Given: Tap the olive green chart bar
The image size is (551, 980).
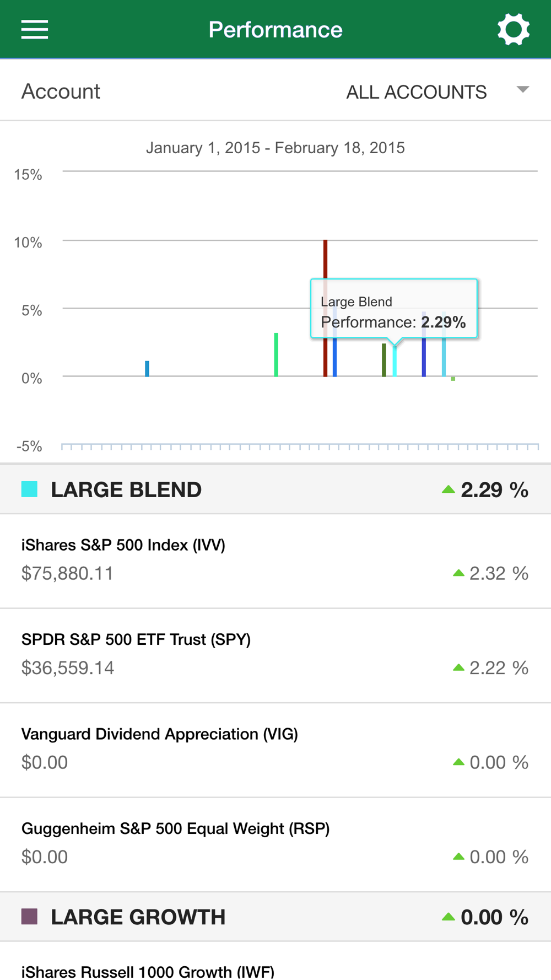Looking at the screenshot, I should (384, 360).
